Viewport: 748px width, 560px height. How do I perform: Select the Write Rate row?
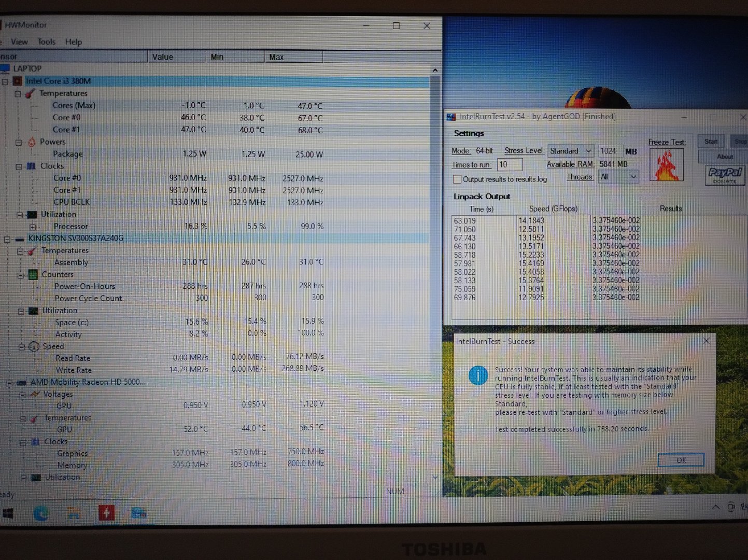point(215,370)
